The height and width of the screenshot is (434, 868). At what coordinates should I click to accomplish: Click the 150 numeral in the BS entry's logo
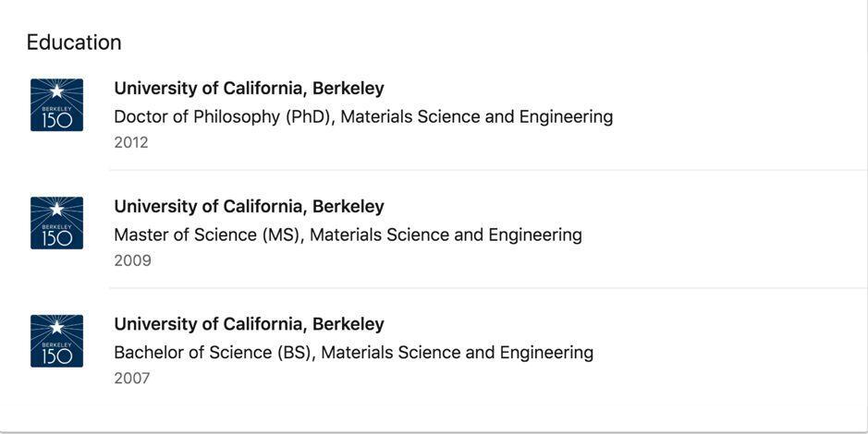57,357
